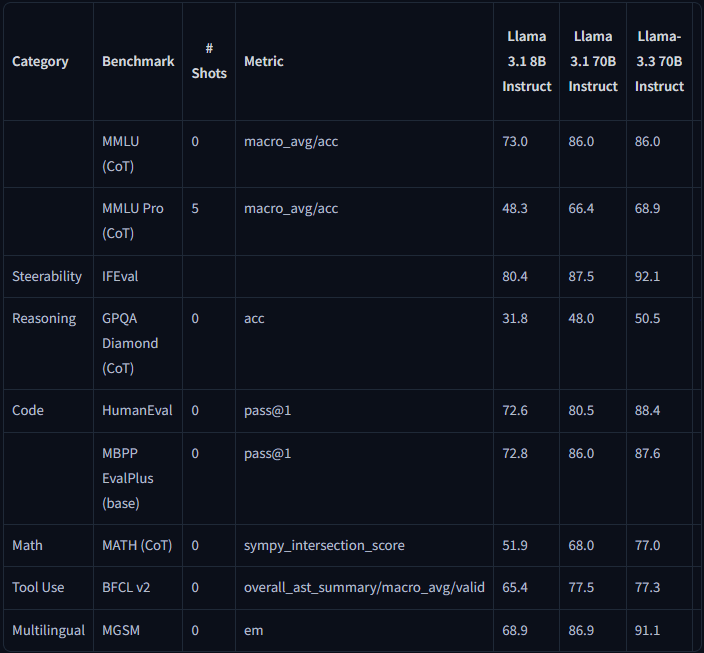Select the 48.0 GPQA Diamond score
The image size is (704, 653).
tap(581, 318)
